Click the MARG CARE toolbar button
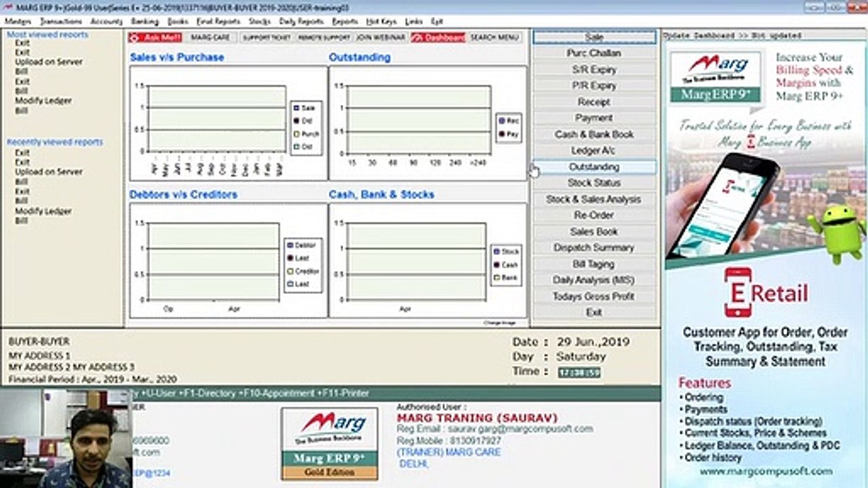The width and height of the screenshot is (868, 488). coord(210,38)
